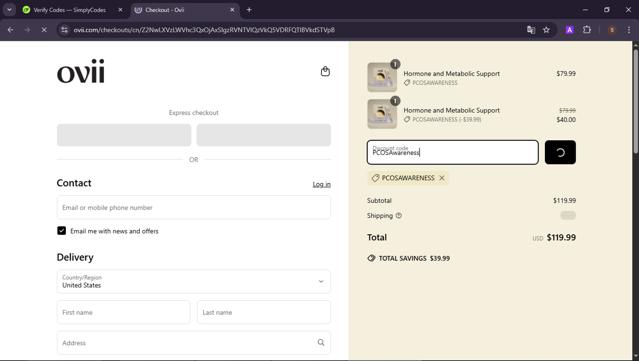Click the first express checkout button
This screenshot has width=639, height=361.
point(124,135)
